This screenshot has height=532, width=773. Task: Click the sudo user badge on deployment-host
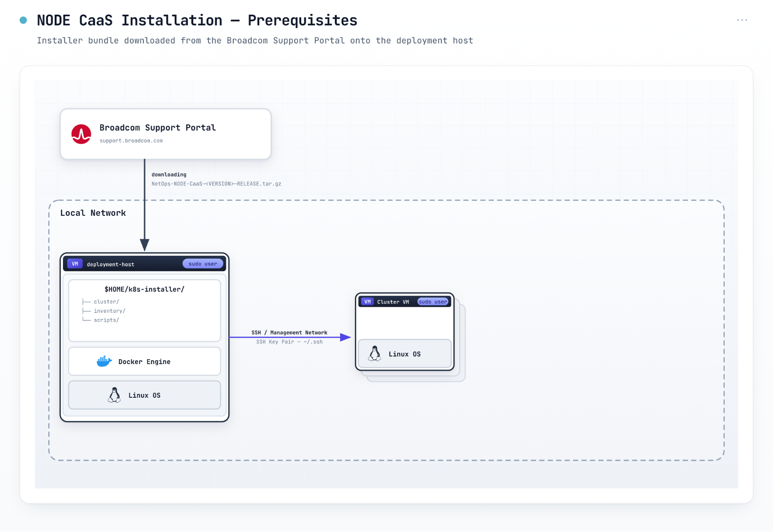(x=203, y=264)
